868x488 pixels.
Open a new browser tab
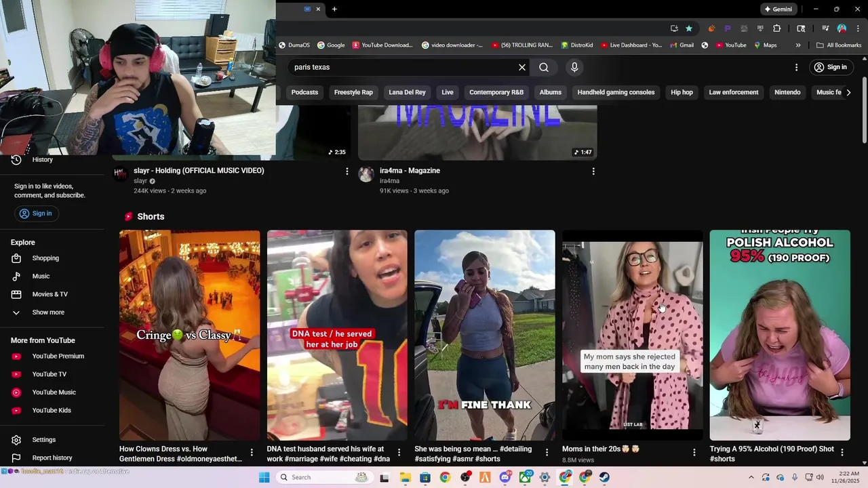coord(334,9)
